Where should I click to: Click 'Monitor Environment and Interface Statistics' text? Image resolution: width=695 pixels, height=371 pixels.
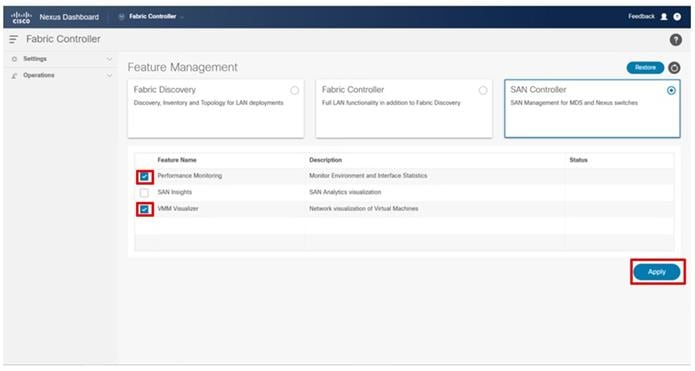[x=368, y=176]
